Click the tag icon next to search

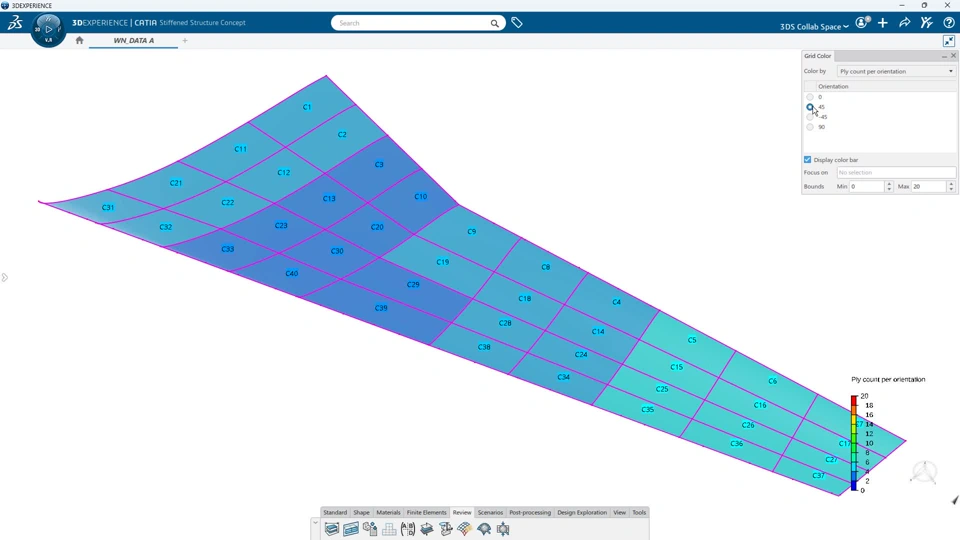517,23
